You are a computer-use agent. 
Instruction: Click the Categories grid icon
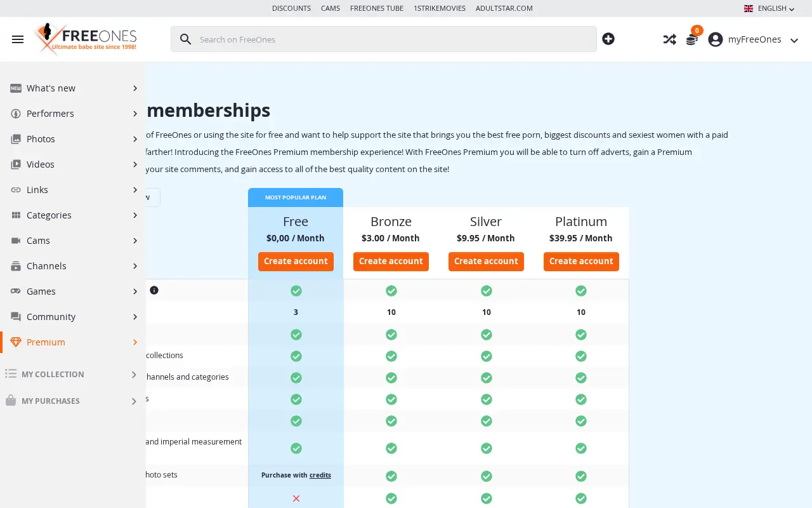pos(16,215)
